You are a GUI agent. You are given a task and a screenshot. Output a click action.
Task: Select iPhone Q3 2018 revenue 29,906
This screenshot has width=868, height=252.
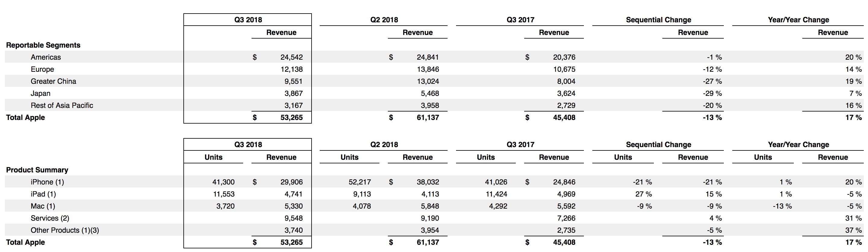click(291, 182)
